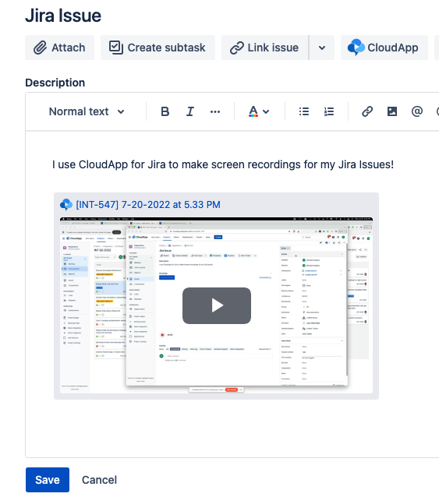Click the mention @ icon
Screen dimensions: 439x504
tap(417, 111)
